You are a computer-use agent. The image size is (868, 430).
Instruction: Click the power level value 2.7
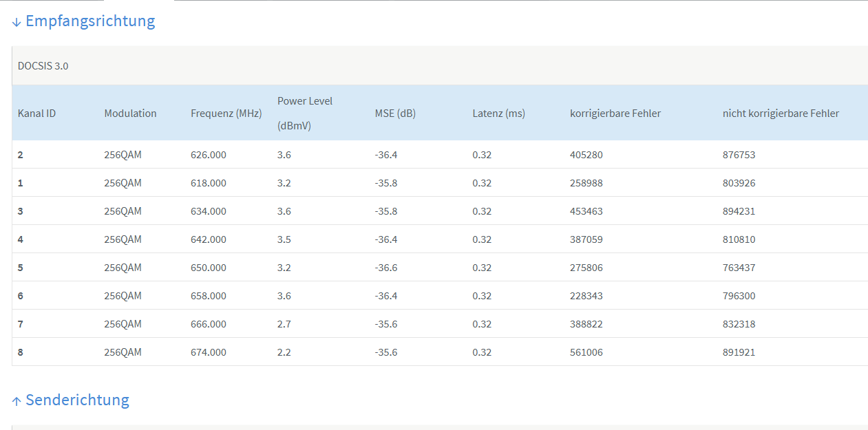(284, 324)
